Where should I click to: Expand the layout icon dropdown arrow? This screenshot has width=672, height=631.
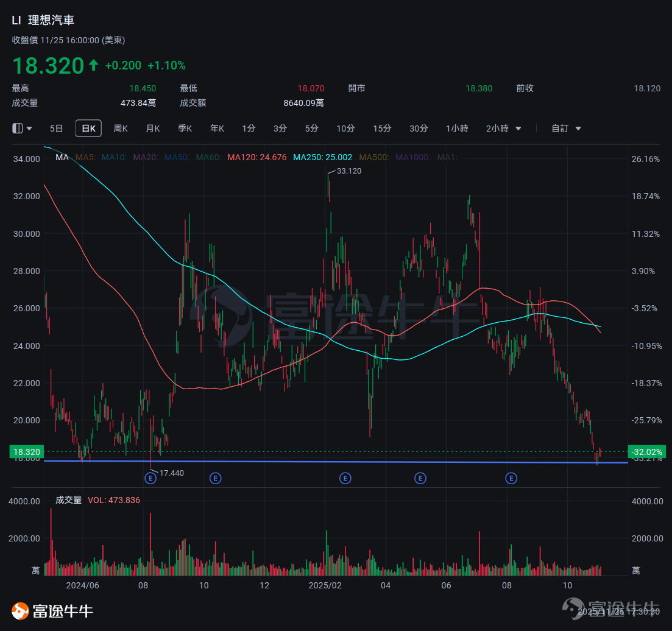29,129
